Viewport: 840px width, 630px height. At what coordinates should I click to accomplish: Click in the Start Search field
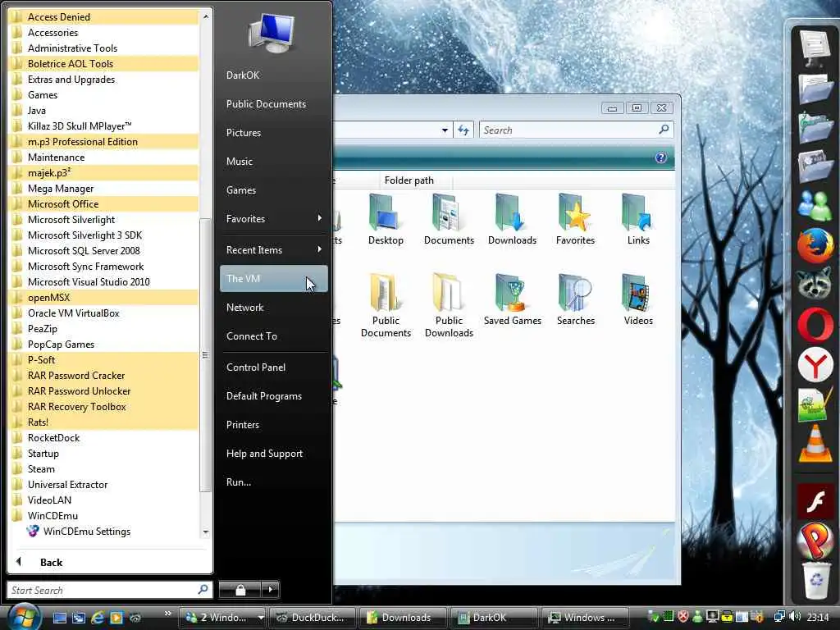tap(109, 590)
